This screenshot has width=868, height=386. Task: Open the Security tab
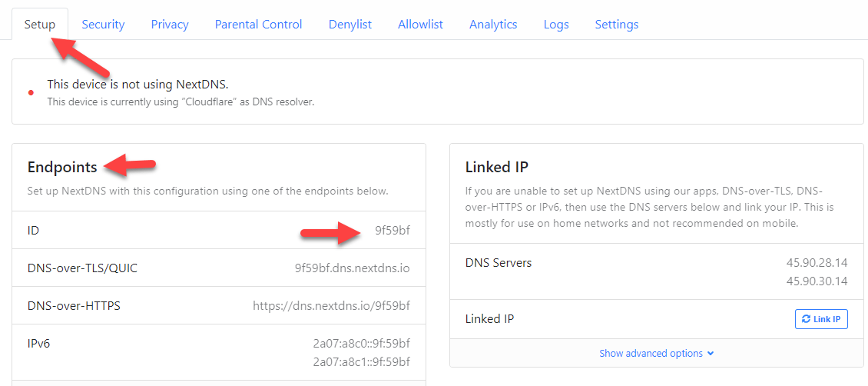click(x=103, y=25)
